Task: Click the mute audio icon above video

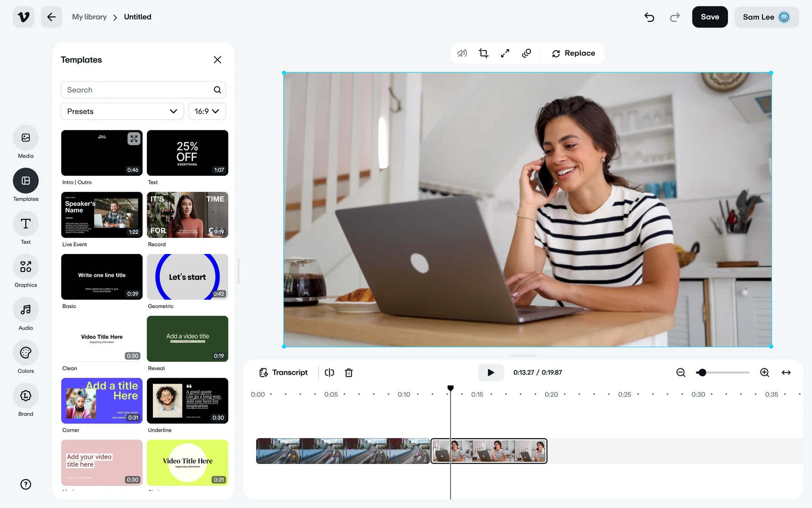Action: coord(462,53)
